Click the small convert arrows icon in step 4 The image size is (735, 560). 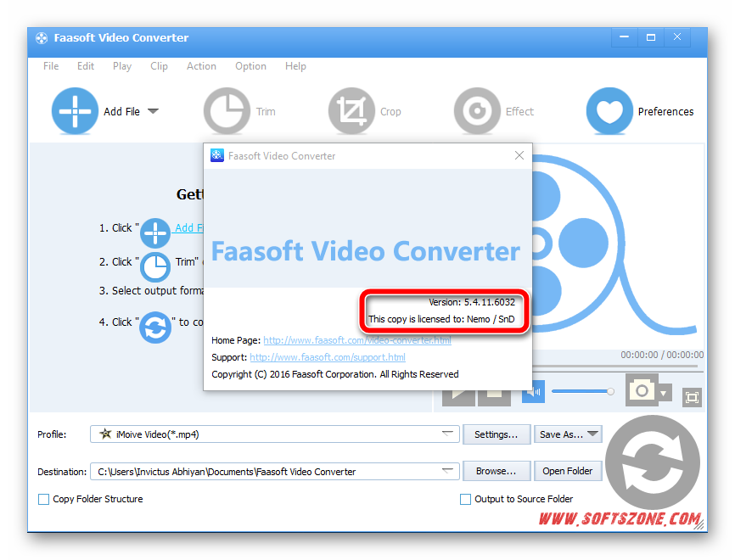[155, 328]
